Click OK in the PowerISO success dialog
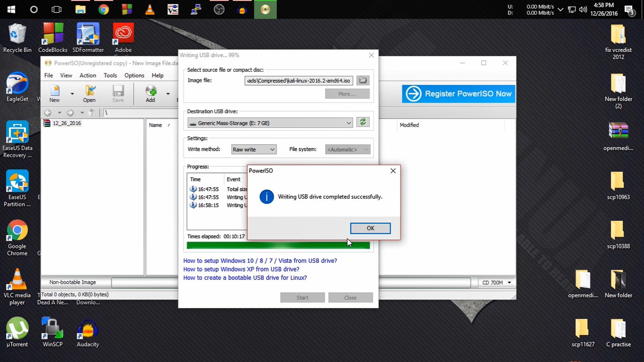The image size is (644, 362). point(370,228)
